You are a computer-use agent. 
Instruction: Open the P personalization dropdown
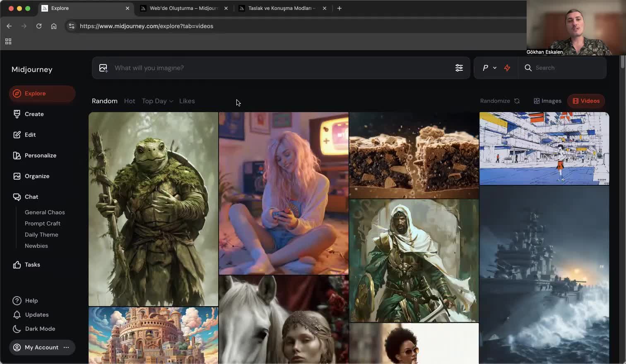(x=489, y=68)
